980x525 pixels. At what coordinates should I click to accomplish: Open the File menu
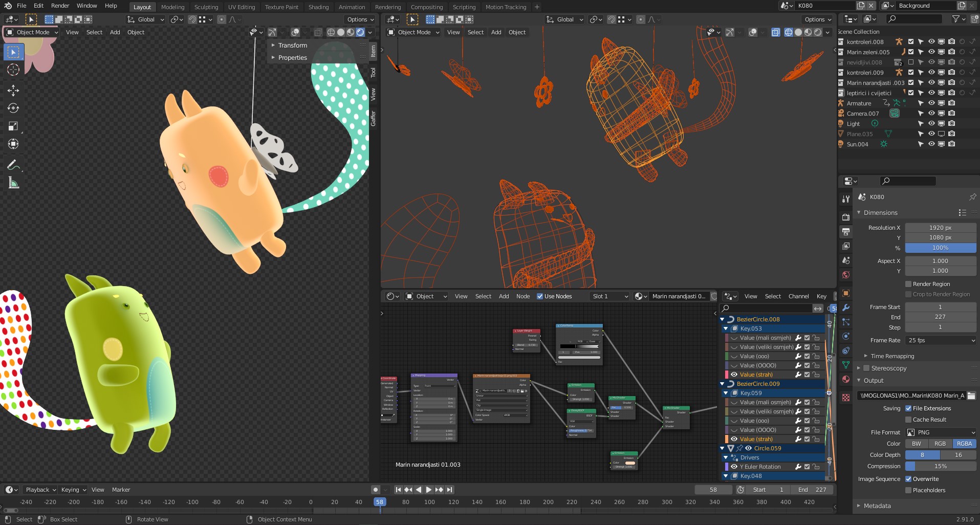click(x=21, y=6)
